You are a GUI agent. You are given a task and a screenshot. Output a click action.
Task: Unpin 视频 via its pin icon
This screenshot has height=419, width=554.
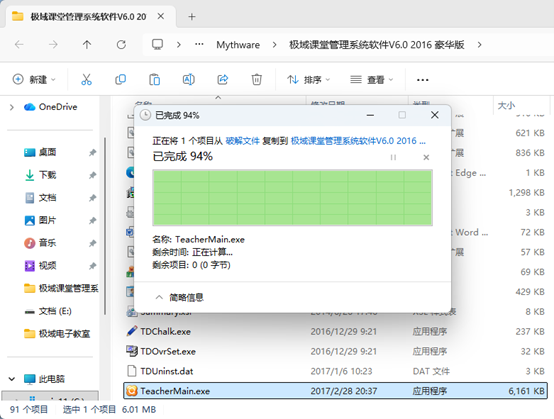pyautogui.click(x=92, y=266)
